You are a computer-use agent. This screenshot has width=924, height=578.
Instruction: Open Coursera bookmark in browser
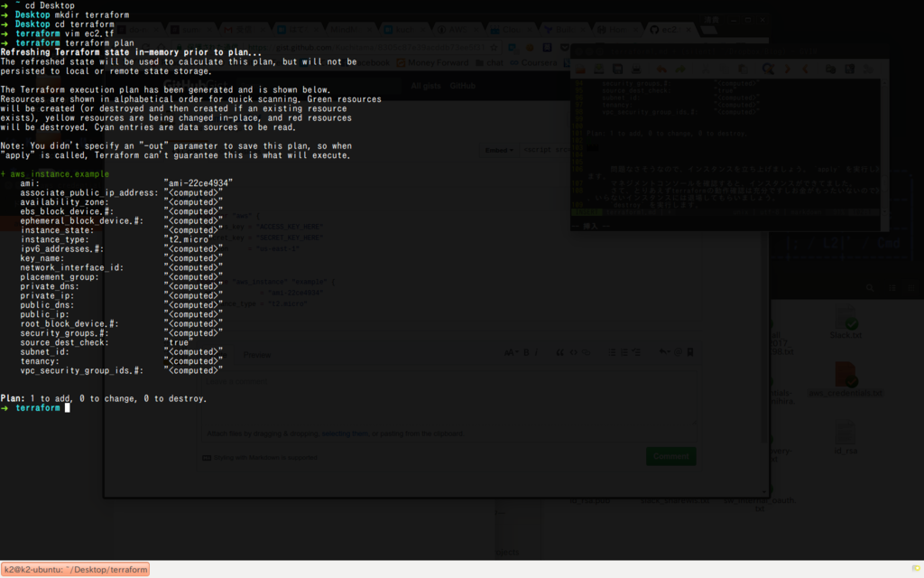[x=533, y=62]
